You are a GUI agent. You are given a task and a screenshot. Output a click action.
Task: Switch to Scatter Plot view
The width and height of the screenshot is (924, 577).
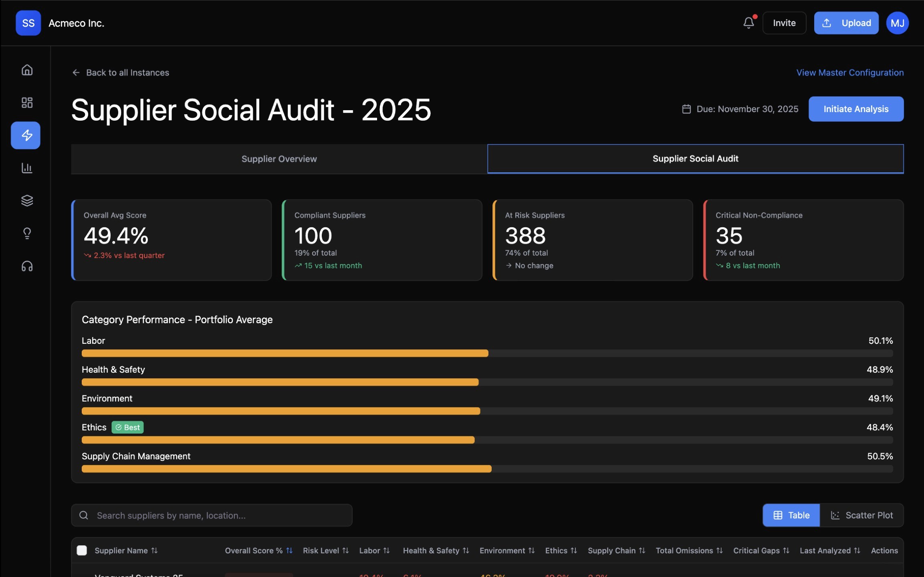pyautogui.click(x=861, y=515)
